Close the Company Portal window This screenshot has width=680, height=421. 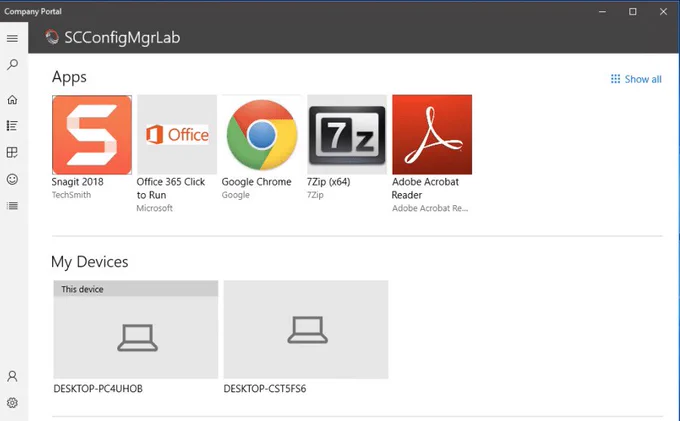point(663,12)
